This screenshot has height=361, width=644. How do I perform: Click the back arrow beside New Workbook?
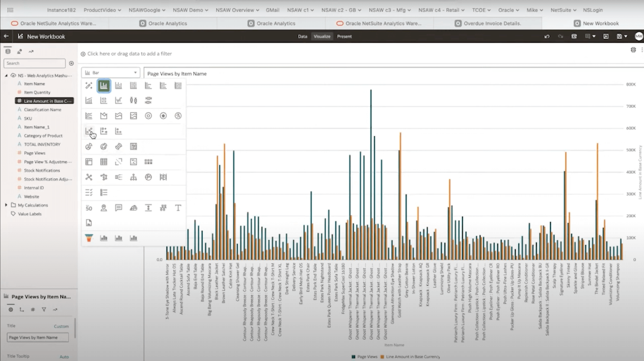coord(6,37)
